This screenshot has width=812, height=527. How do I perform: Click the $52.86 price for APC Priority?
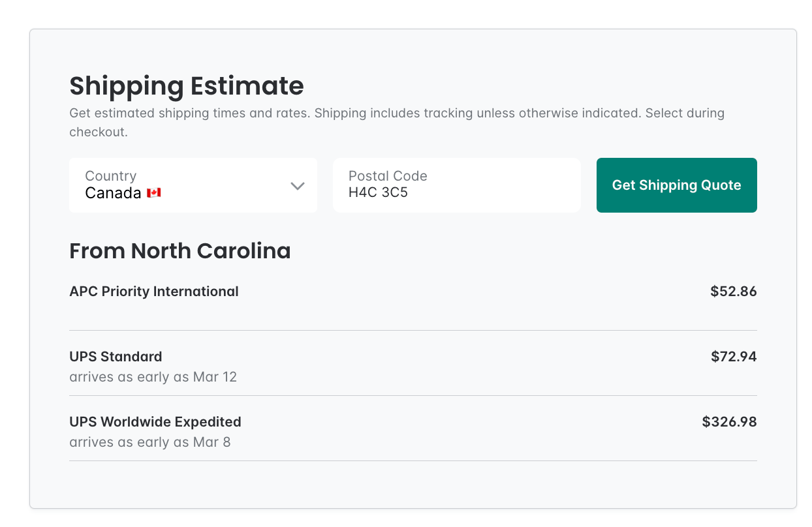pos(734,292)
